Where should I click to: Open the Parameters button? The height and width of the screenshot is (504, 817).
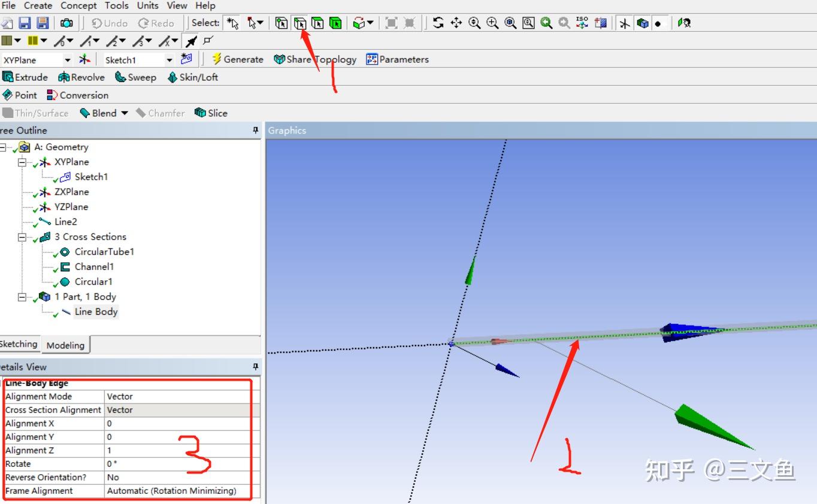point(398,59)
